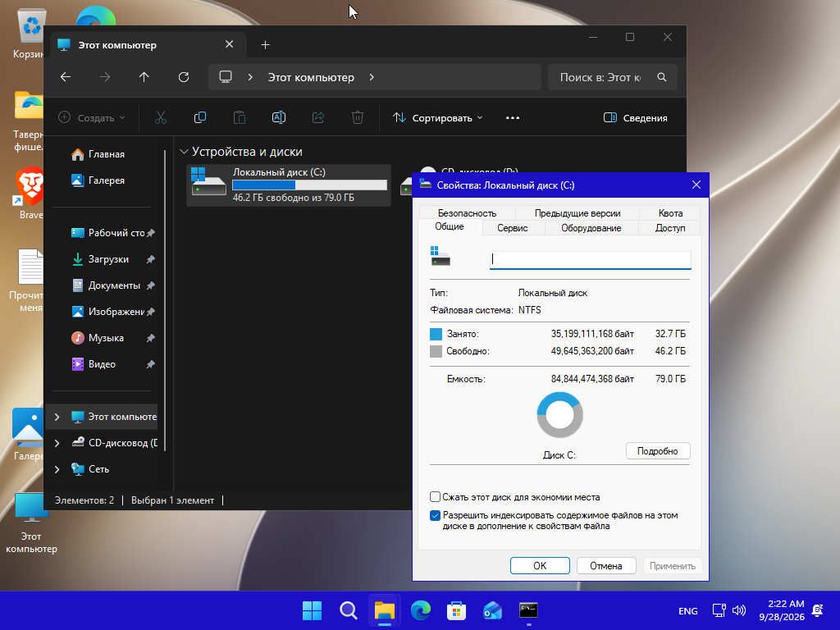This screenshot has width=840, height=630.
Task: Open volume control in system tray
Action: click(739, 610)
